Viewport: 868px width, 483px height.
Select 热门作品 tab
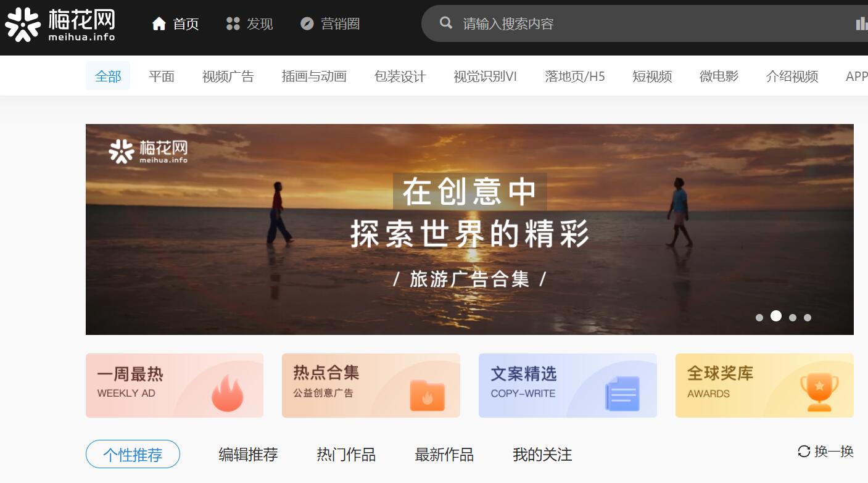pyautogui.click(x=346, y=455)
